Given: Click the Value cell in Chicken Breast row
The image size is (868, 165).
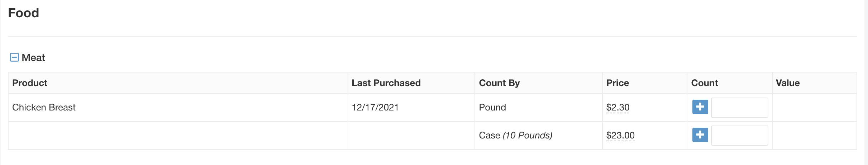Looking at the screenshot, I should tap(814, 107).
